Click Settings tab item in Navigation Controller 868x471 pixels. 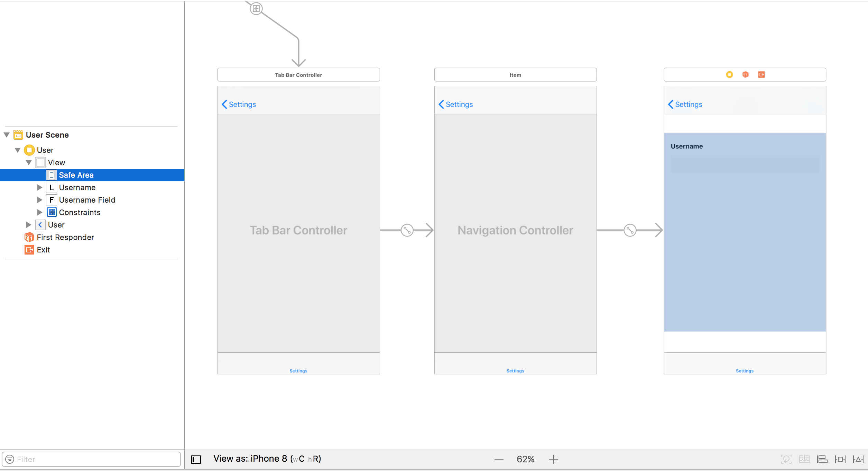click(x=515, y=371)
